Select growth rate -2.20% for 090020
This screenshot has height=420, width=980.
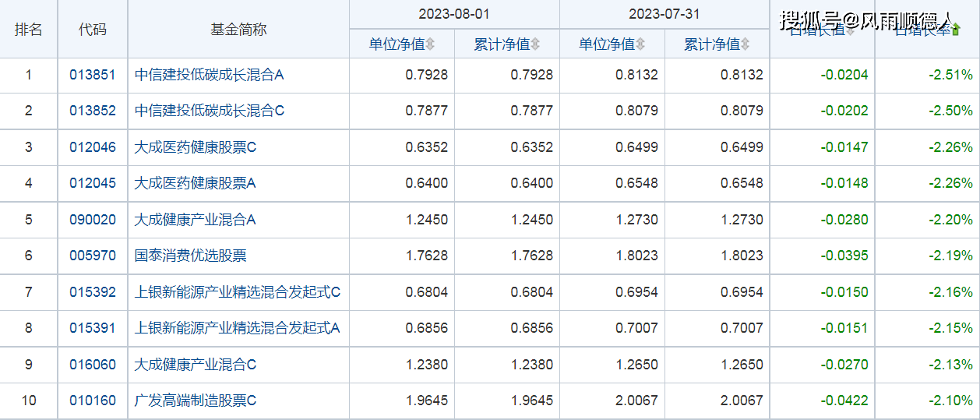coord(950,220)
